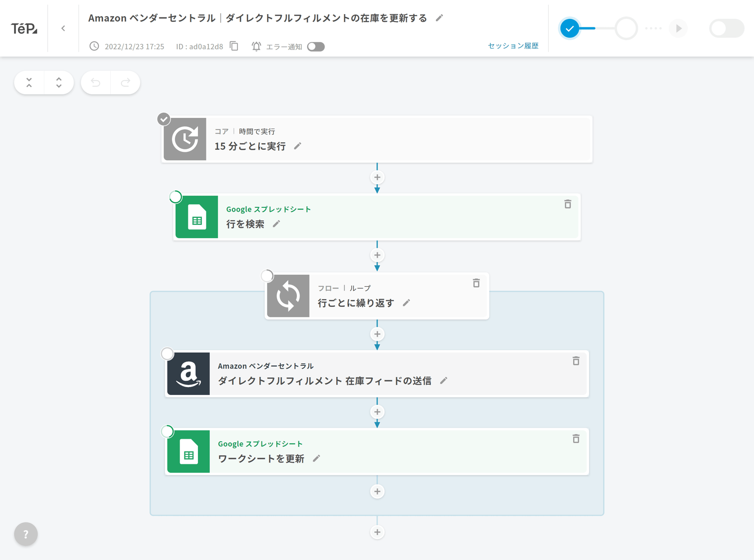Click the error notification bell icon
Viewport: 754px width, 560px height.
[256, 46]
